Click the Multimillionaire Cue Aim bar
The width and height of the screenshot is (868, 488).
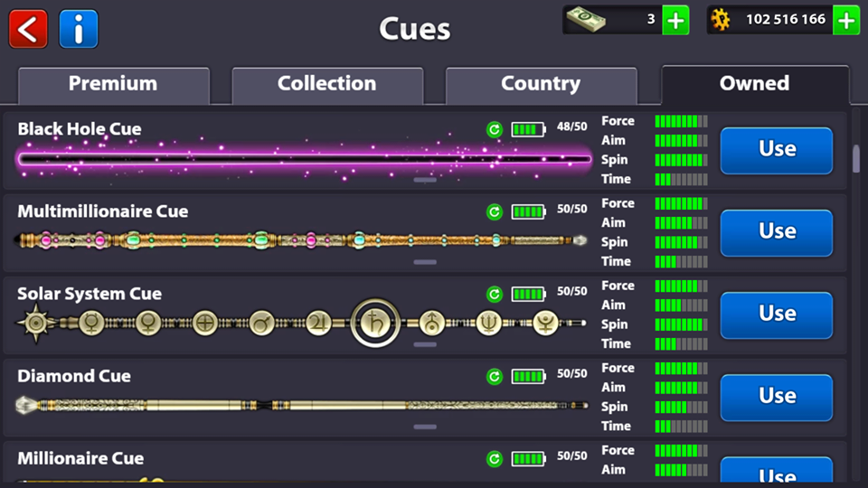pos(681,223)
